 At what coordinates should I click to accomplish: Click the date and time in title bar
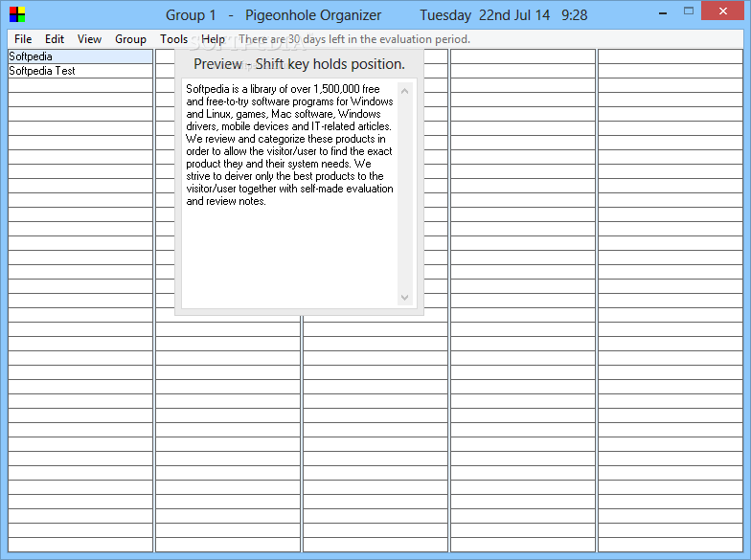coord(504,15)
